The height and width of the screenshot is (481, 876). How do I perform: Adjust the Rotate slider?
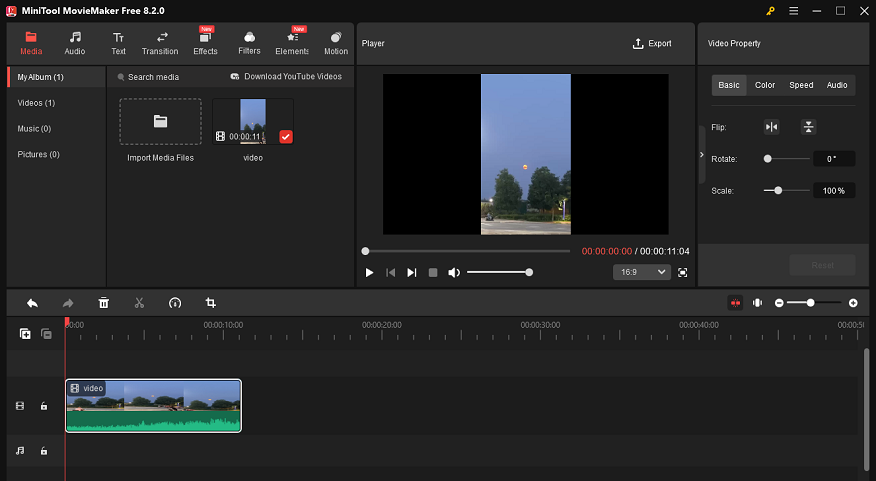pyautogui.click(x=787, y=159)
